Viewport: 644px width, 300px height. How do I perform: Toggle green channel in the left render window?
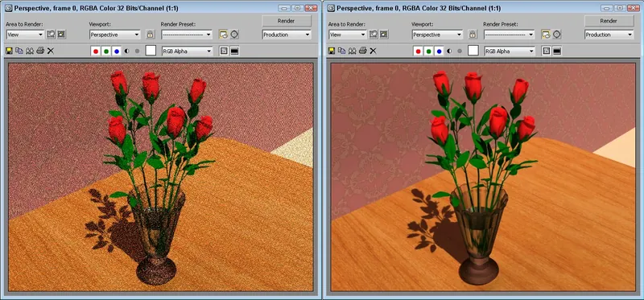(106, 51)
